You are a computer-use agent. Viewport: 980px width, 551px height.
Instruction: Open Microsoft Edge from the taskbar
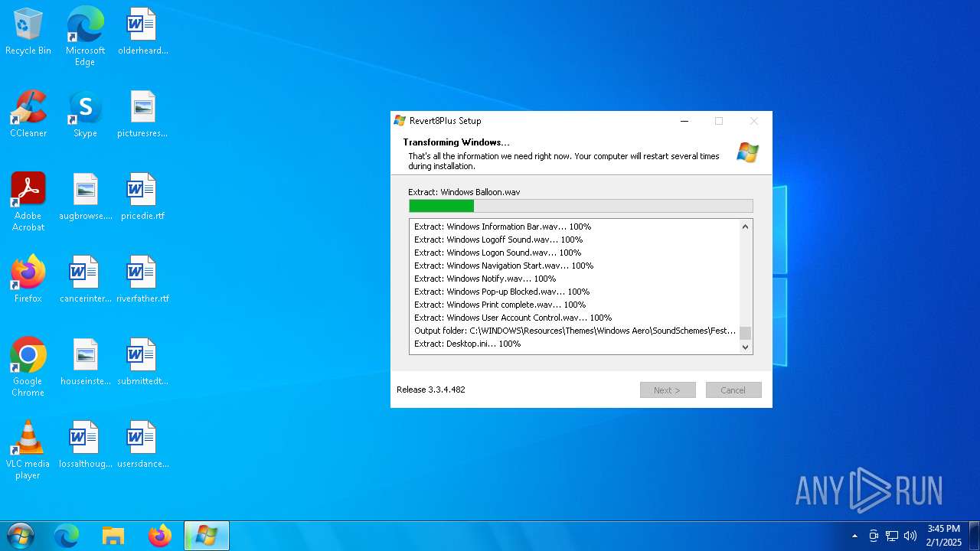[x=67, y=536]
